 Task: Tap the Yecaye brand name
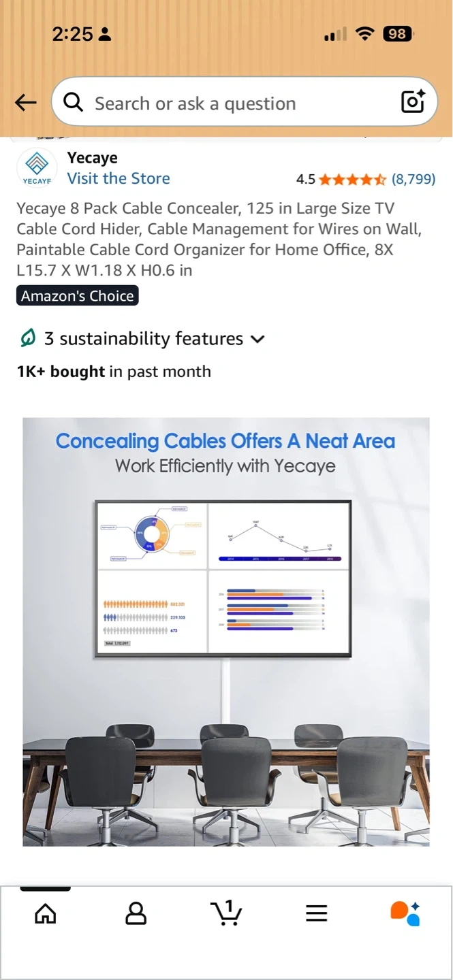92,158
